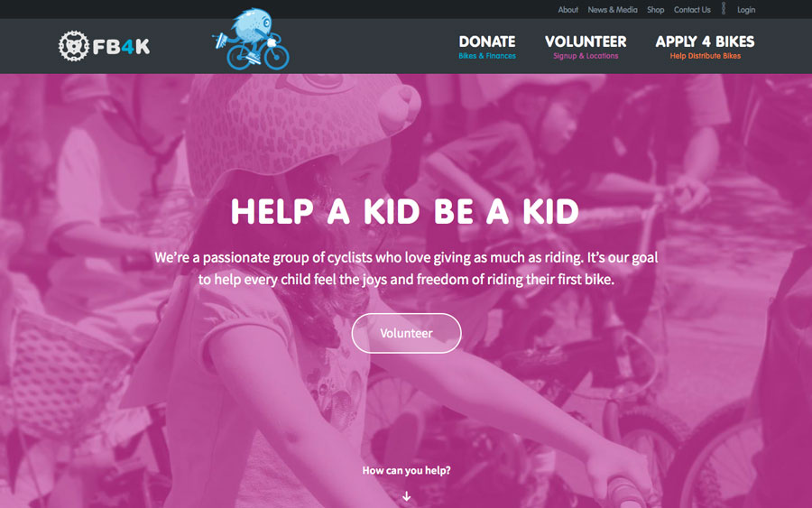Screen dimensions: 812x508
Task: Click the Signup & Locations subtitle
Action: click(x=586, y=56)
